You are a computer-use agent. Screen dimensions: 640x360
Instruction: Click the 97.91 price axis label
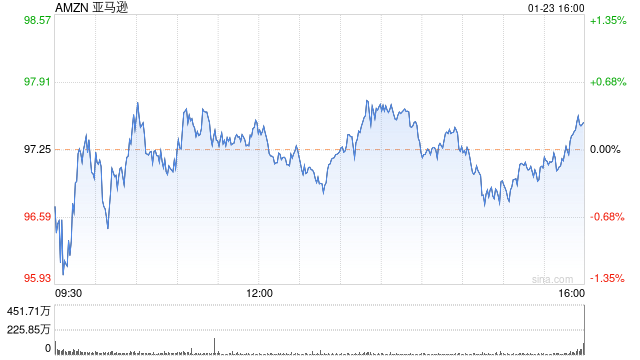point(37,82)
